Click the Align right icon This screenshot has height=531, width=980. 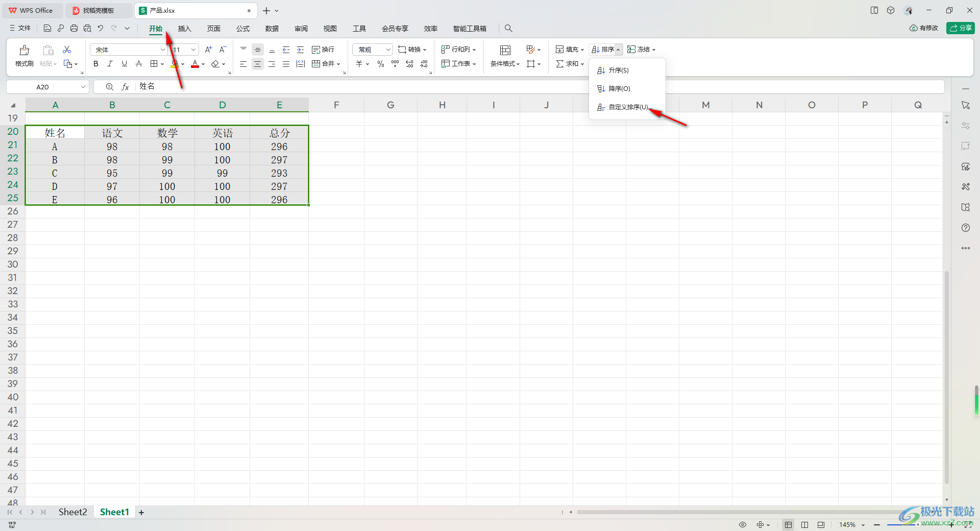point(272,64)
